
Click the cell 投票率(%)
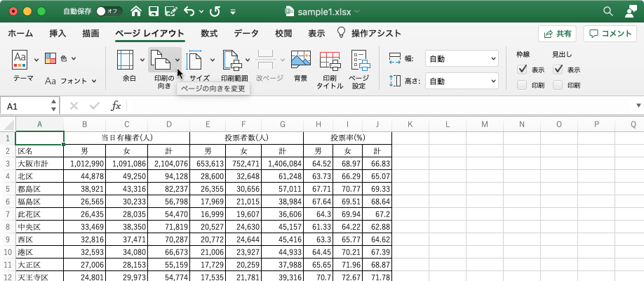point(347,138)
